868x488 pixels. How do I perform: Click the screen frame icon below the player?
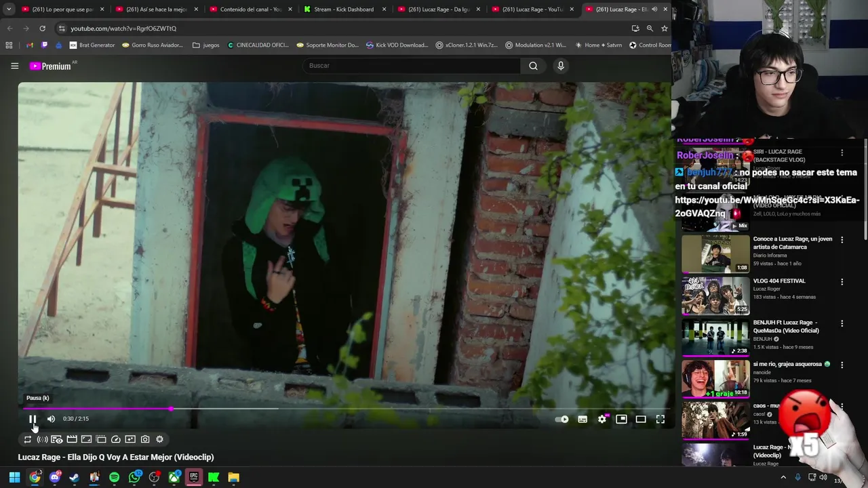click(86, 439)
